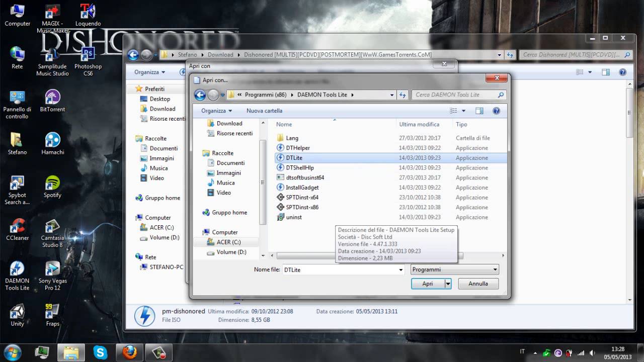The width and height of the screenshot is (644, 362).
Task: Click the DAEMON Tools Lite breadcrumb segment
Action: (x=322, y=95)
